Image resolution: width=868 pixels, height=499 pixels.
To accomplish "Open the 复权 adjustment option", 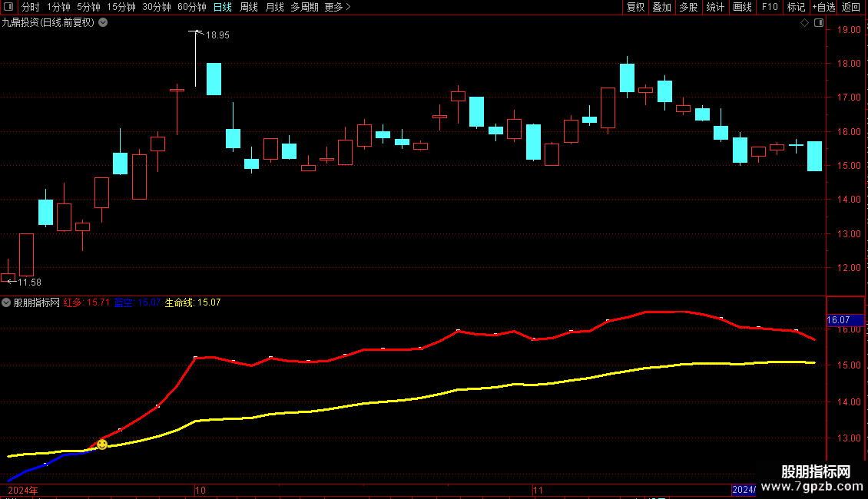I will point(635,7).
